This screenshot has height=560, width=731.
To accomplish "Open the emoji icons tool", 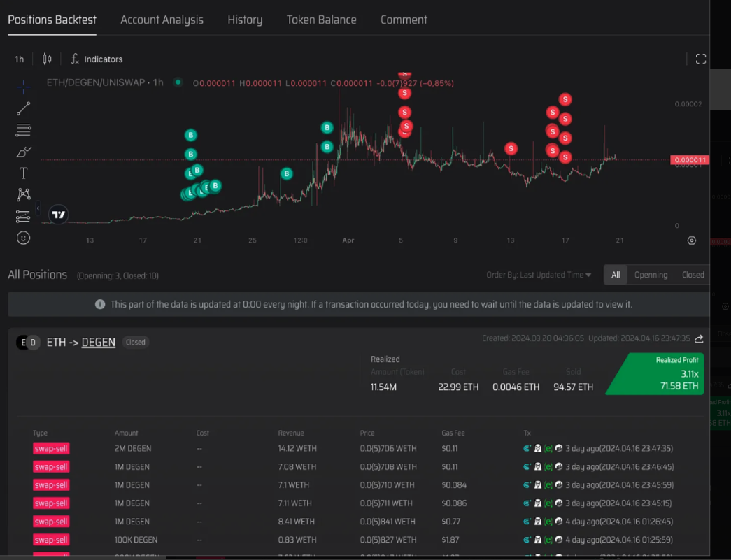I will (23, 238).
